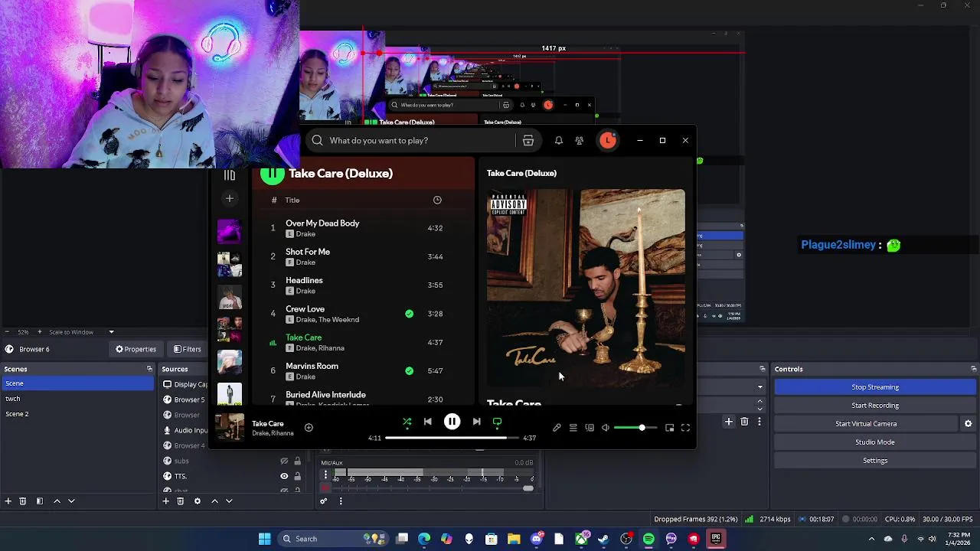
Task: Open Rihanna link under Take Care track
Action: pyautogui.click(x=331, y=348)
